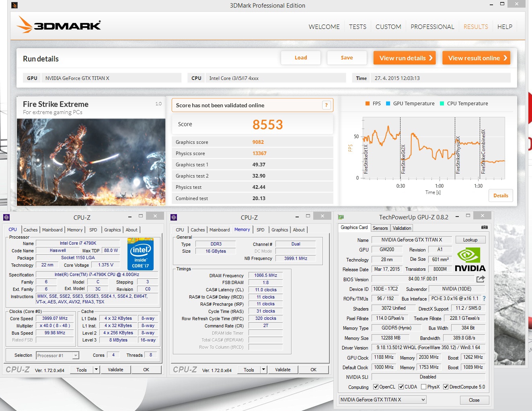Click the Details button under the chart
532x411 pixels.
(501, 196)
